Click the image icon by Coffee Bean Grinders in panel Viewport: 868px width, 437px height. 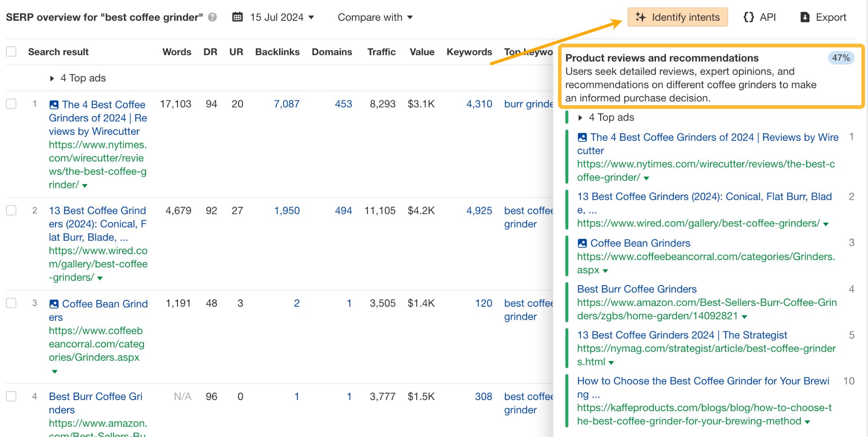pyautogui.click(x=582, y=243)
